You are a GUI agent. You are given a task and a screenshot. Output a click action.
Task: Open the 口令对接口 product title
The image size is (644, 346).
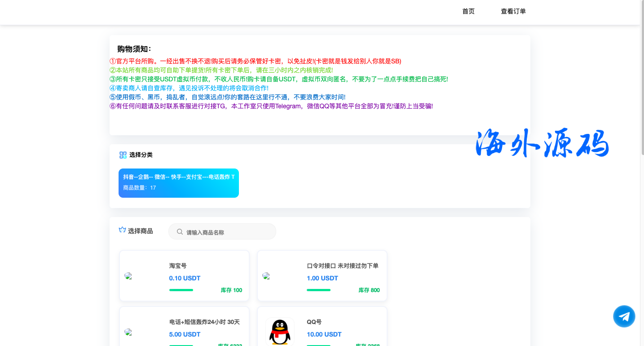(342, 266)
